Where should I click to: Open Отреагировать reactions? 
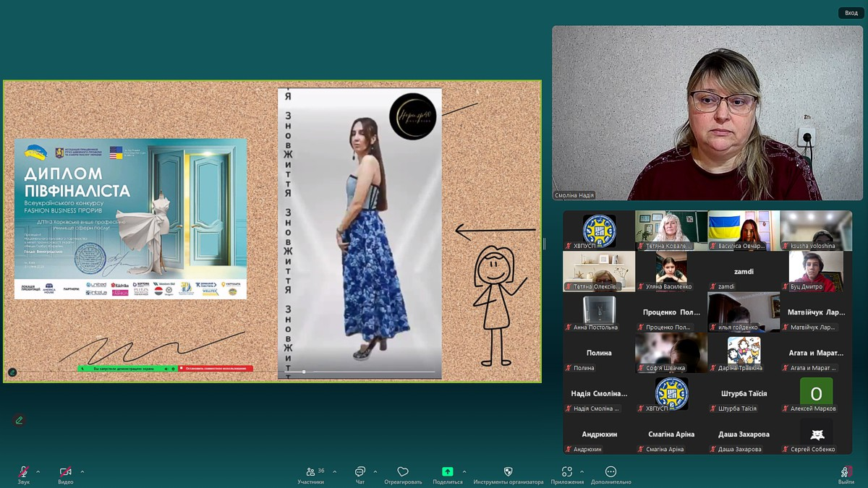403,475
